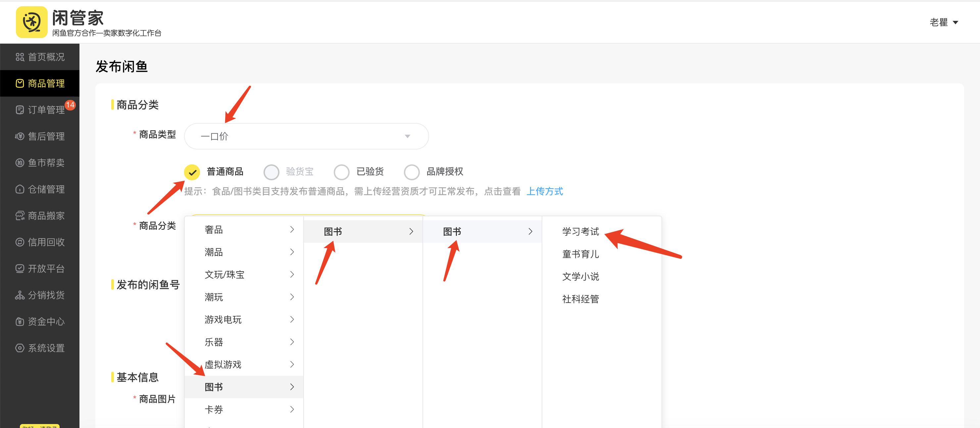
Task: Choose 图书 in second category column
Action: point(363,232)
